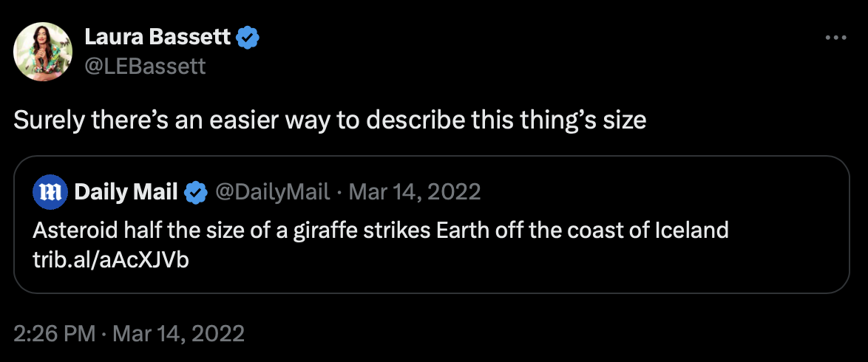Open the three-dot more options menu
The image size is (868, 362).
[835, 38]
